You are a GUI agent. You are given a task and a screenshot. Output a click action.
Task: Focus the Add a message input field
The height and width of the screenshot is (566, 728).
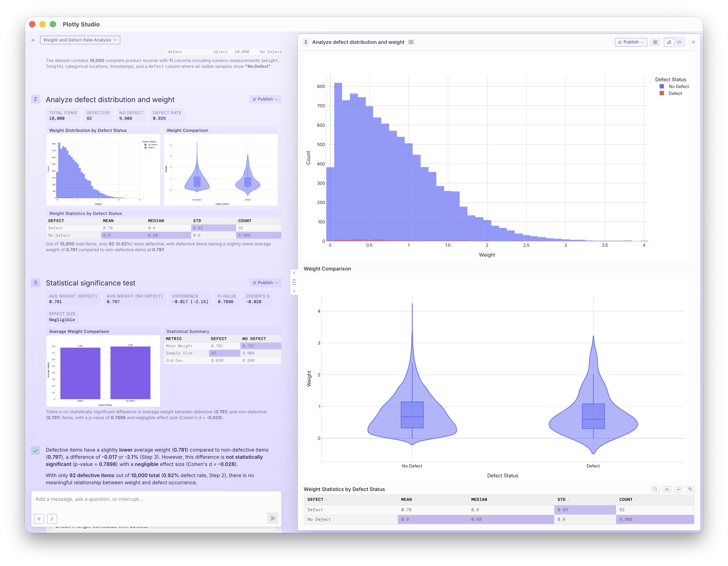156,499
